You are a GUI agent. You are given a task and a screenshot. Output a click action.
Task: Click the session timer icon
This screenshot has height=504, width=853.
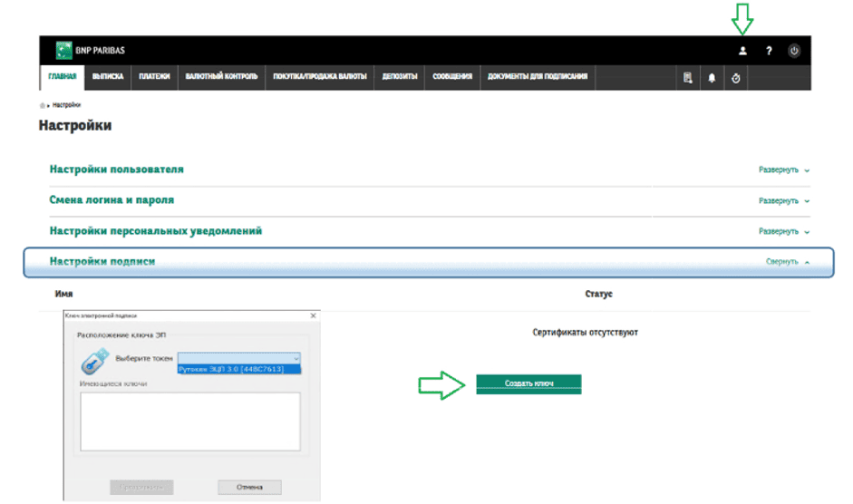click(736, 78)
